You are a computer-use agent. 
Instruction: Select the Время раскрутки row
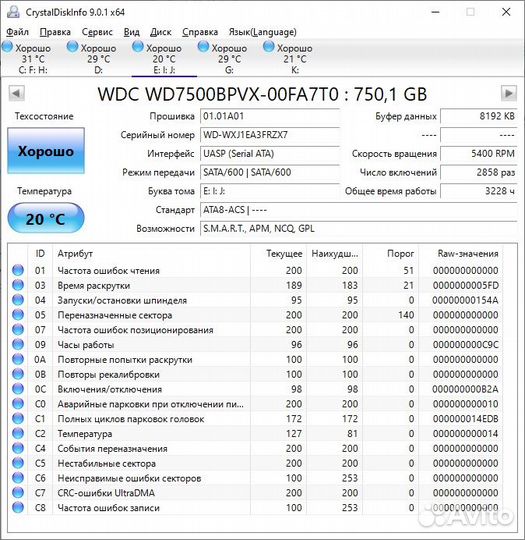(255, 285)
